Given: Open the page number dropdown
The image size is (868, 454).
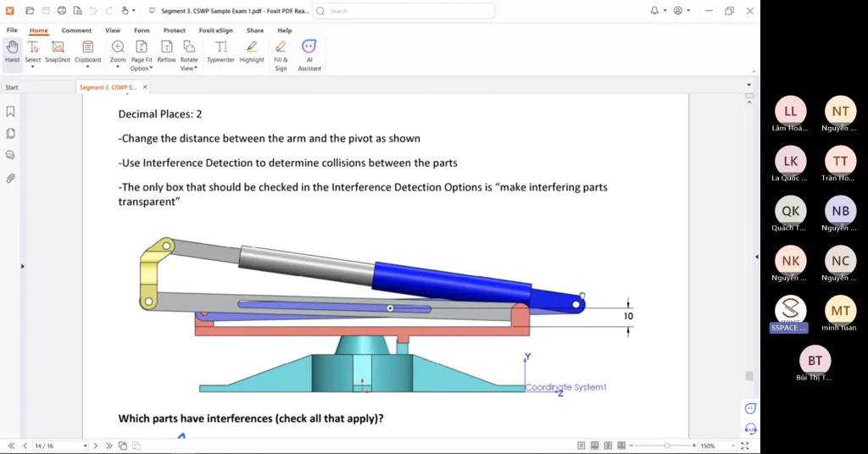Looking at the screenshot, I should click(85, 446).
